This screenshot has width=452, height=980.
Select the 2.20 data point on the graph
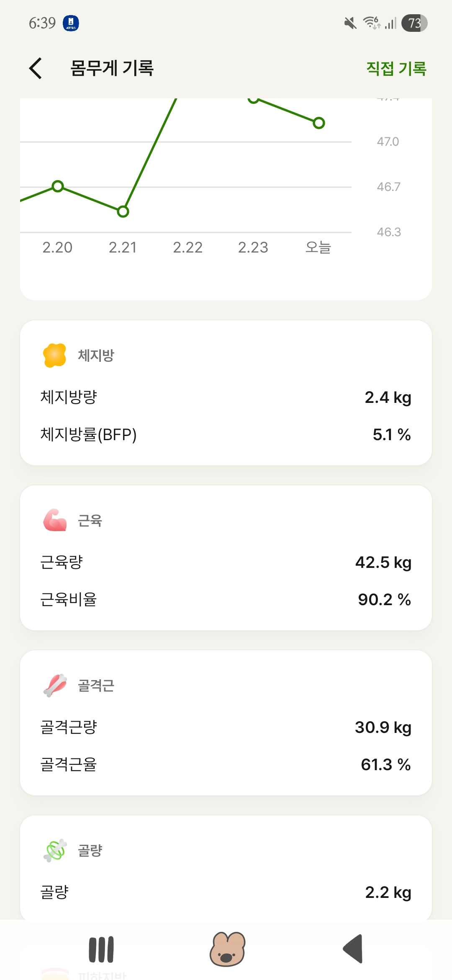coord(58,186)
